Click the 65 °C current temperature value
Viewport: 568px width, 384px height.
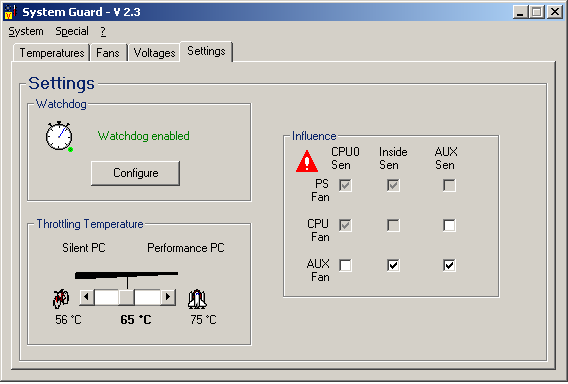[136, 320]
